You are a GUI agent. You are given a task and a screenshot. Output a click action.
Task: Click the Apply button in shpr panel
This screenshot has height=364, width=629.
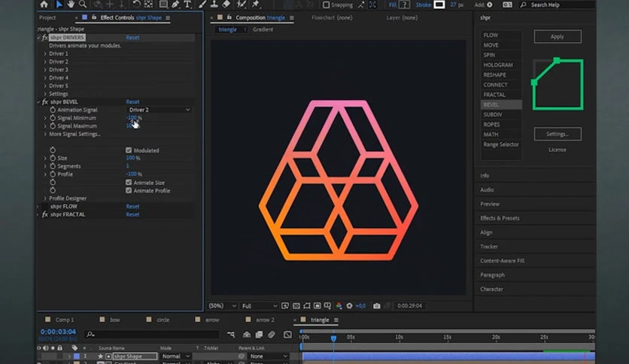click(558, 37)
